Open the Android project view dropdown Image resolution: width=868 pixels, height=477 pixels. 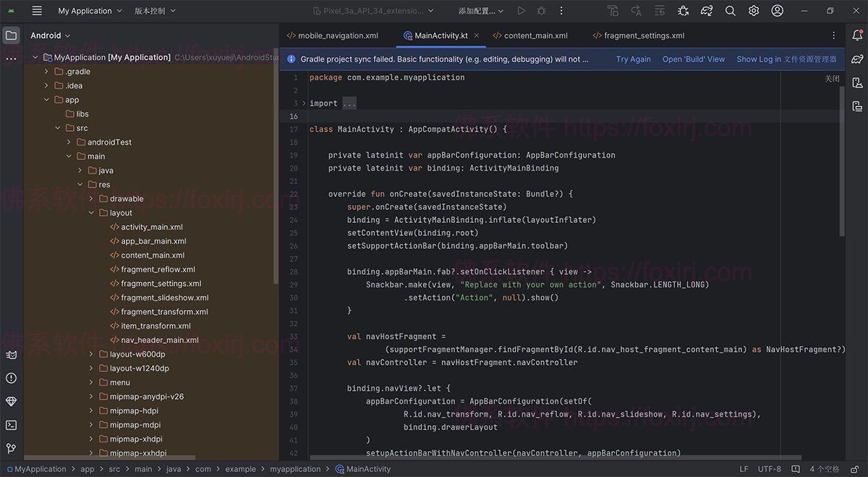click(51, 35)
